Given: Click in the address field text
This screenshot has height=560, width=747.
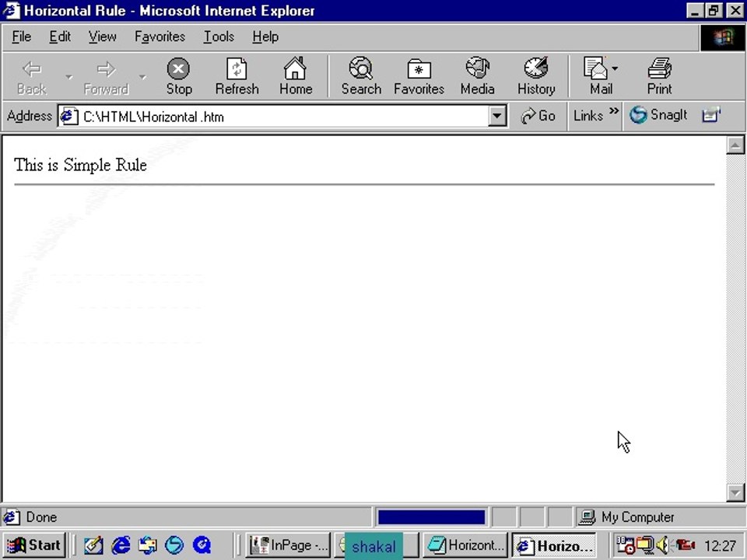Looking at the screenshot, I should tap(153, 117).
